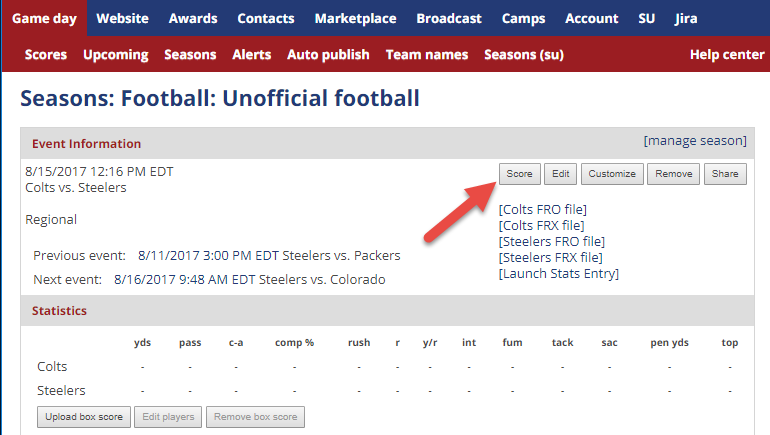Click the manage season link
The image size is (770, 435).
[x=695, y=141]
